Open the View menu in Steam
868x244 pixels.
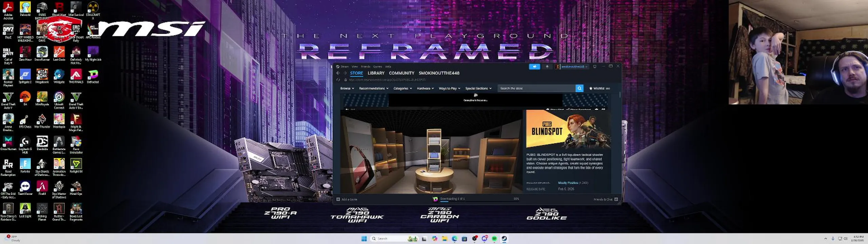click(x=355, y=67)
